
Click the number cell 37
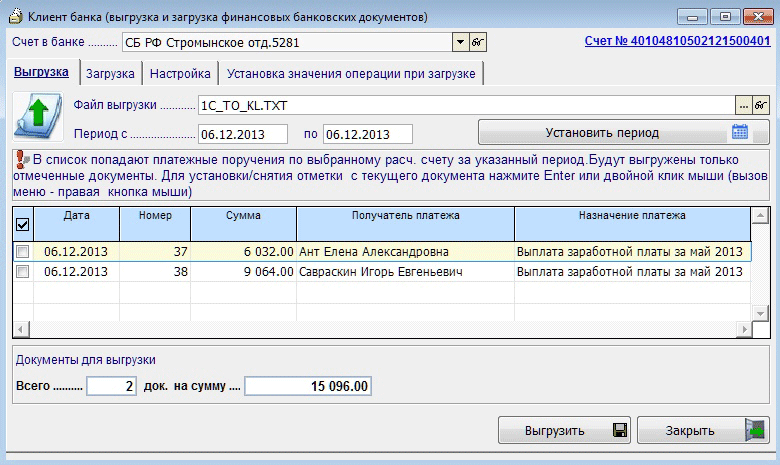click(x=155, y=252)
